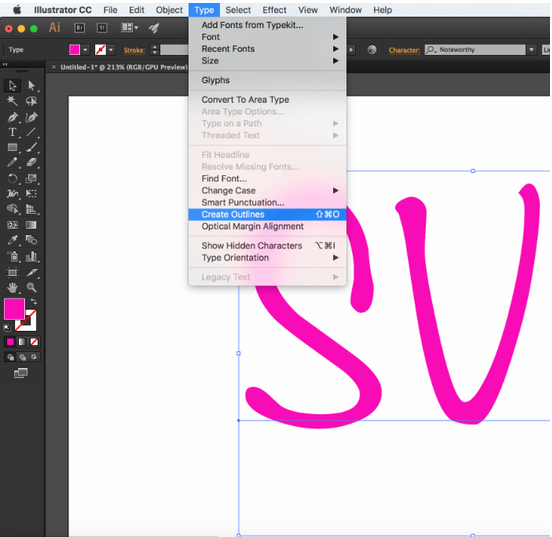Choose the Magic Wand tool
Image resolution: width=552 pixels, height=537 pixels.
(x=12, y=101)
